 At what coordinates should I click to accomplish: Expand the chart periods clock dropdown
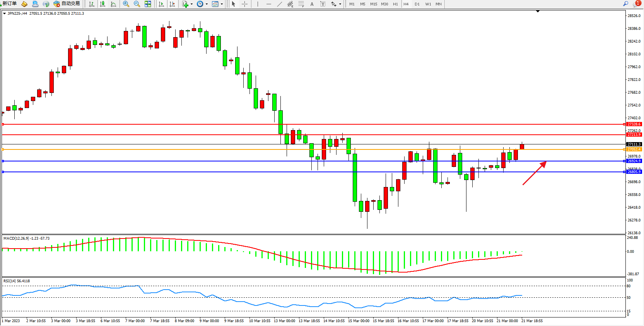pyautogui.click(x=207, y=4)
